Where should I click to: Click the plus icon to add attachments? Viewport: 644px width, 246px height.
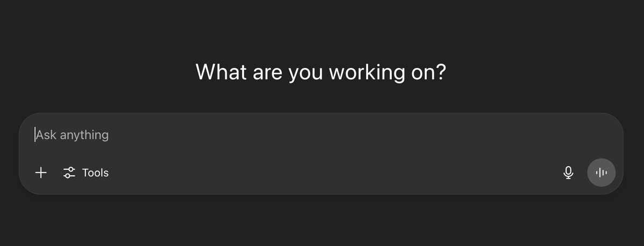point(41,173)
